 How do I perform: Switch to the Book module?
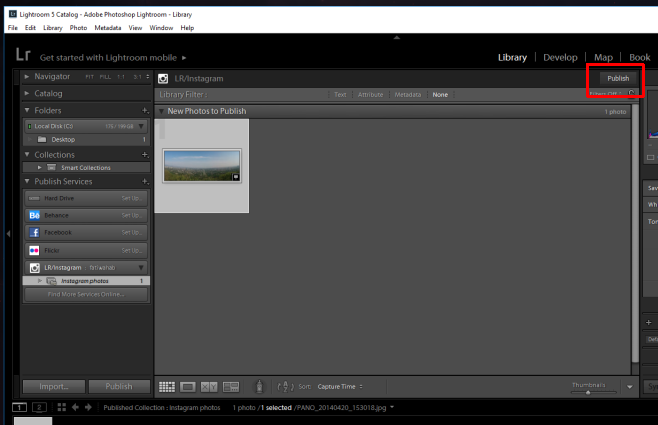[x=640, y=57]
